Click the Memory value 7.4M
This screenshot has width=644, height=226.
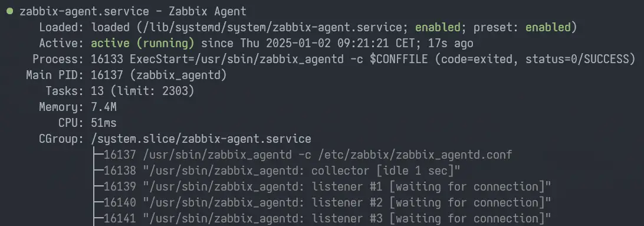click(104, 107)
